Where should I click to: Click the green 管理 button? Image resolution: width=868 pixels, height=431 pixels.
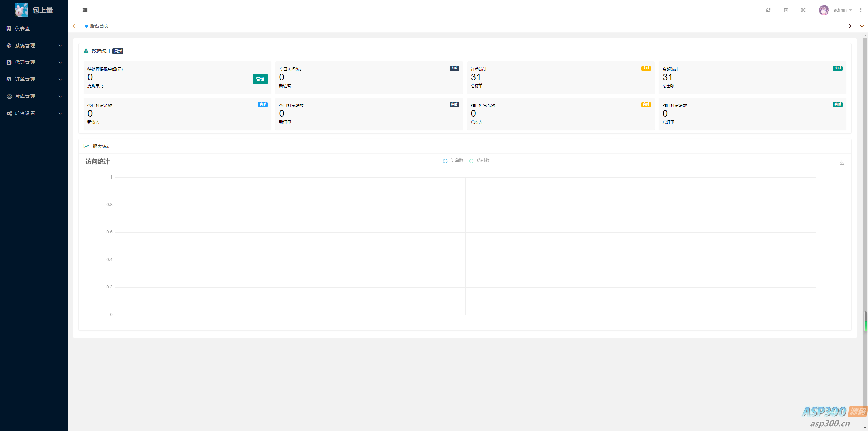(x=260, y=79)
